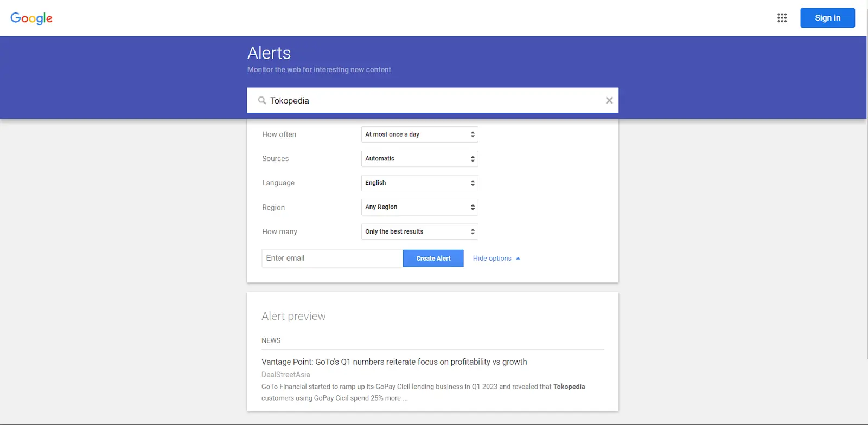
Task: Clear the Tokopedia search with X icon
Action: (609, 100)
